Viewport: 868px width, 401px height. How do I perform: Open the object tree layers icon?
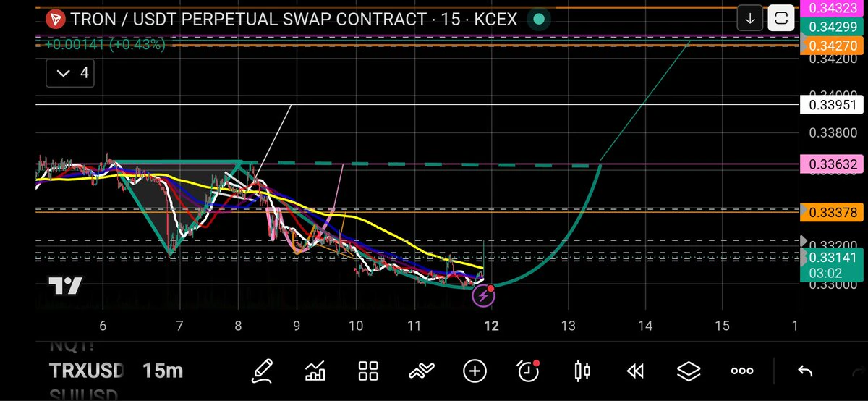[x=689, y=371]
